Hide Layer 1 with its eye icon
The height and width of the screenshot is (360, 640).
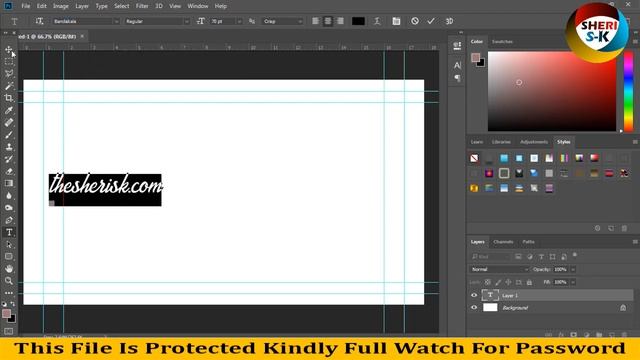(474, 295)
